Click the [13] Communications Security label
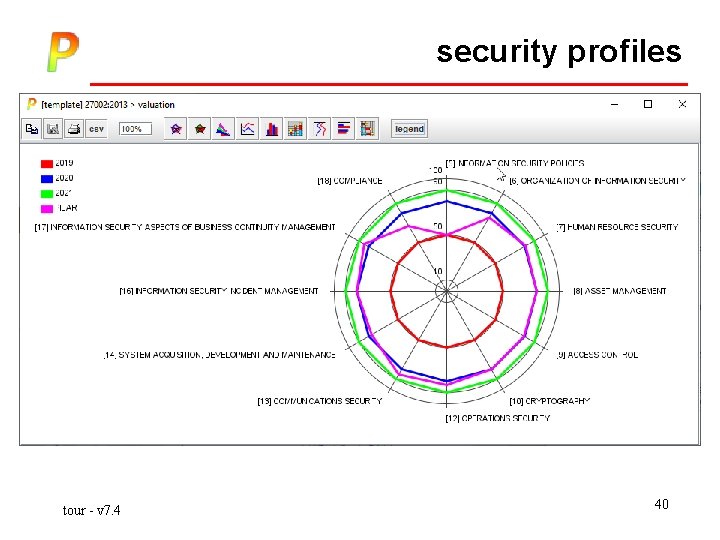 (x=320, y=401)
